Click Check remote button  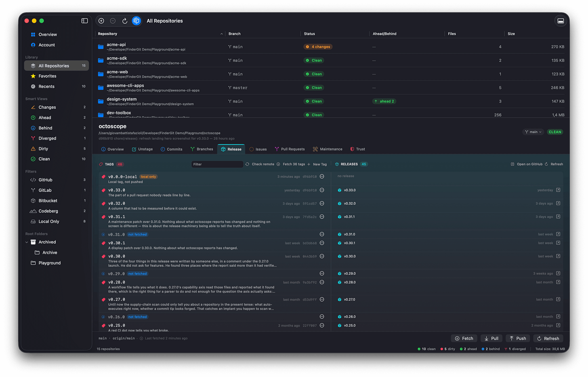(x=260, y=164)
